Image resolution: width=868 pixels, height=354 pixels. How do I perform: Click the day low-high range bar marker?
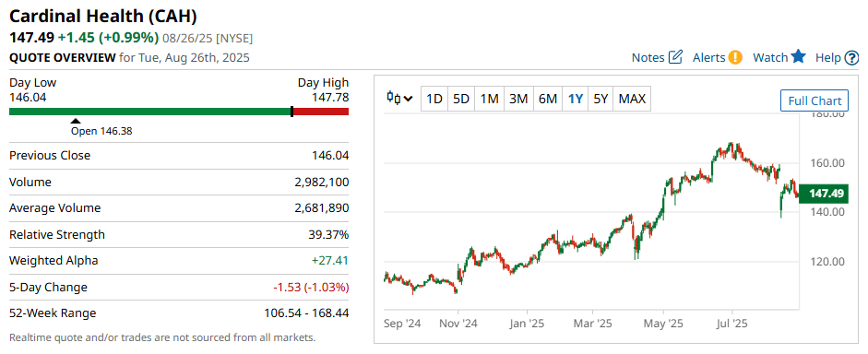click(291, 112)
